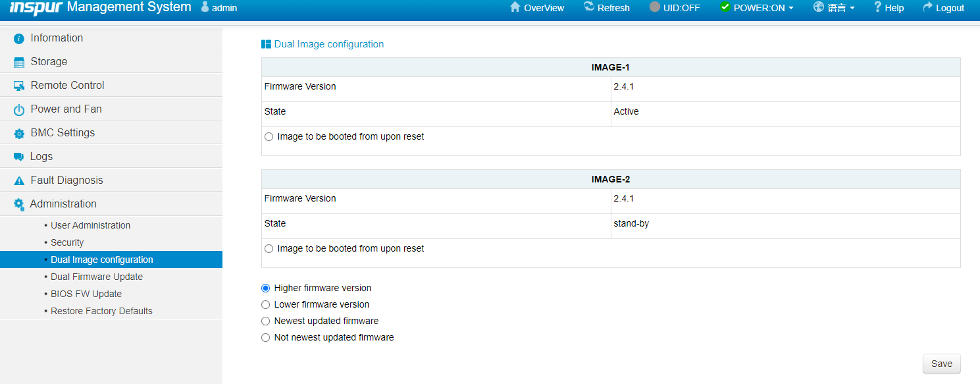Viewport: 980px width, 384px height.
Task: Expand the Remote Control section
Action: click(111, 86)
